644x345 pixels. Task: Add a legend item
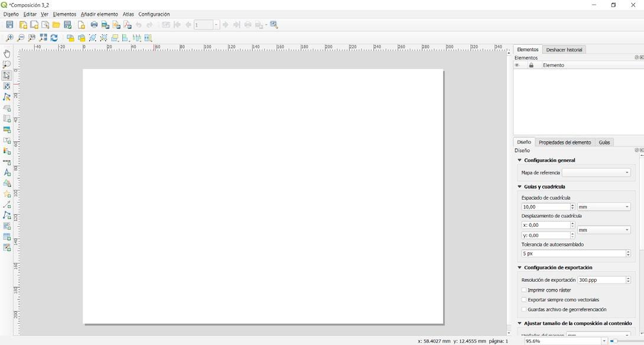[x=6, y=151]
